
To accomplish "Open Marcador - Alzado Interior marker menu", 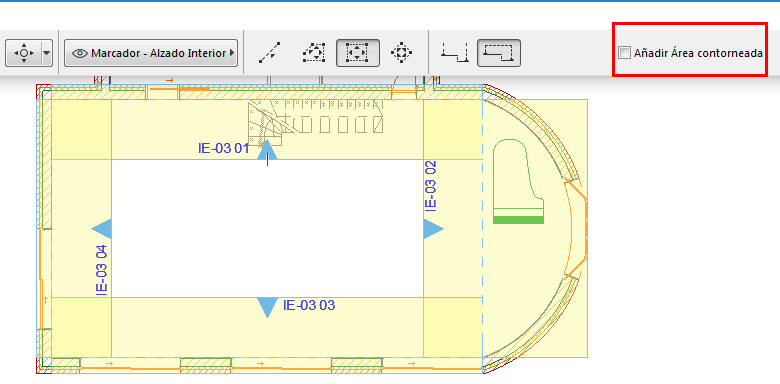I will coord(151,53).
